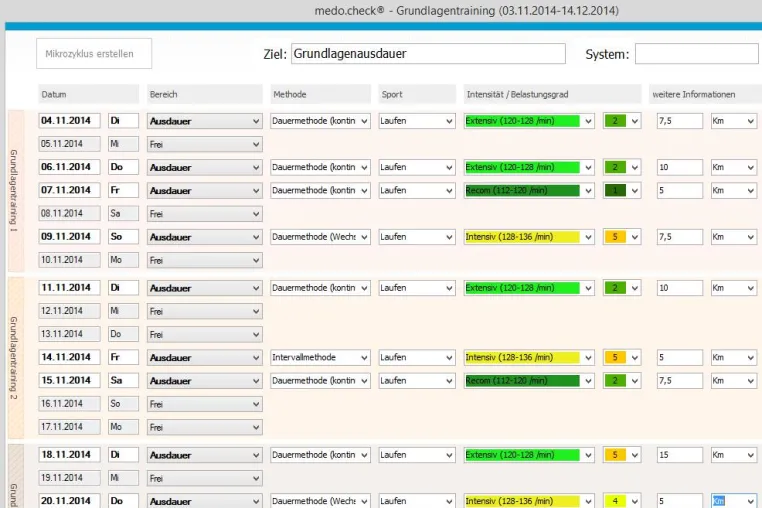Open Methode dropdown for 06.11.2014
Screen dimensions: 762x508
coord(320,167)
